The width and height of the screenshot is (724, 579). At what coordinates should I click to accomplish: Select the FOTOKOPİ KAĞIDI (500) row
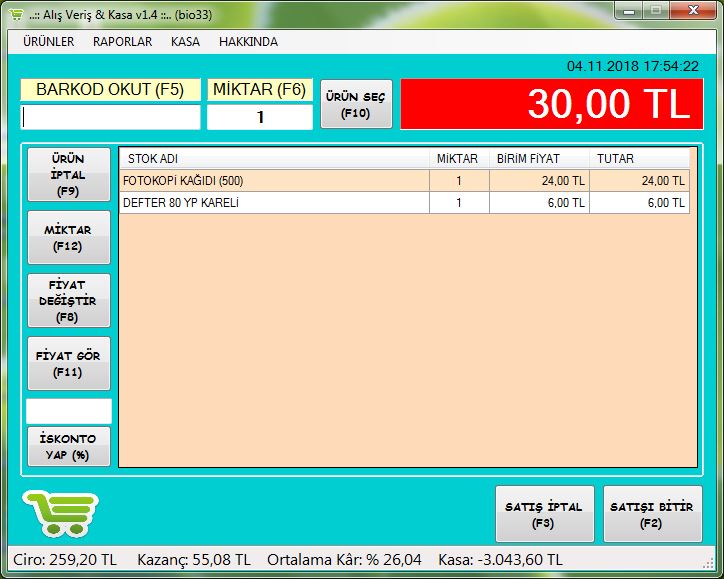pos(404,181)
